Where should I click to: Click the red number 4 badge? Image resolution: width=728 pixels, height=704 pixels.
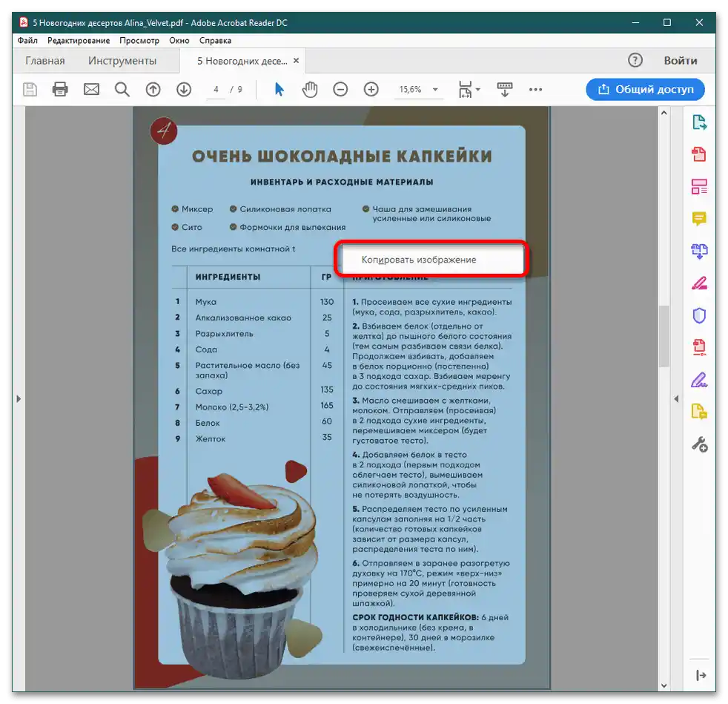[x=163, y=131]
